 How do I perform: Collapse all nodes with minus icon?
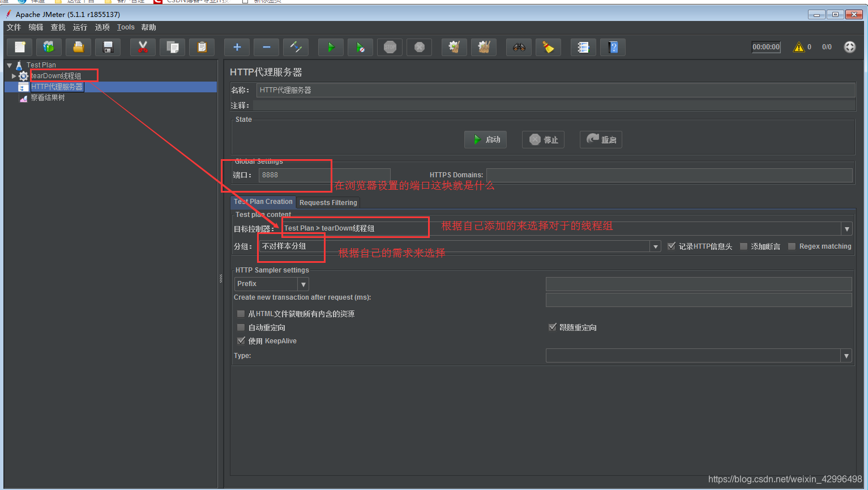point(266,47)
